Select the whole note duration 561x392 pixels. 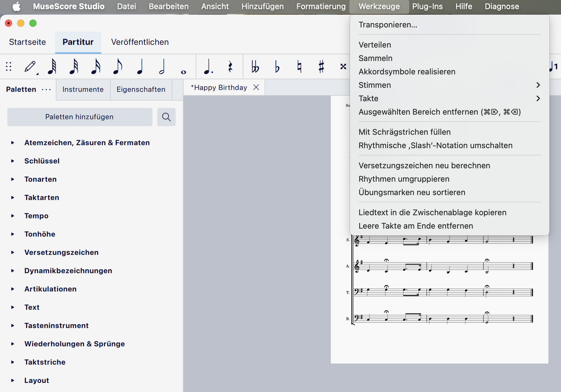(184, 71)
